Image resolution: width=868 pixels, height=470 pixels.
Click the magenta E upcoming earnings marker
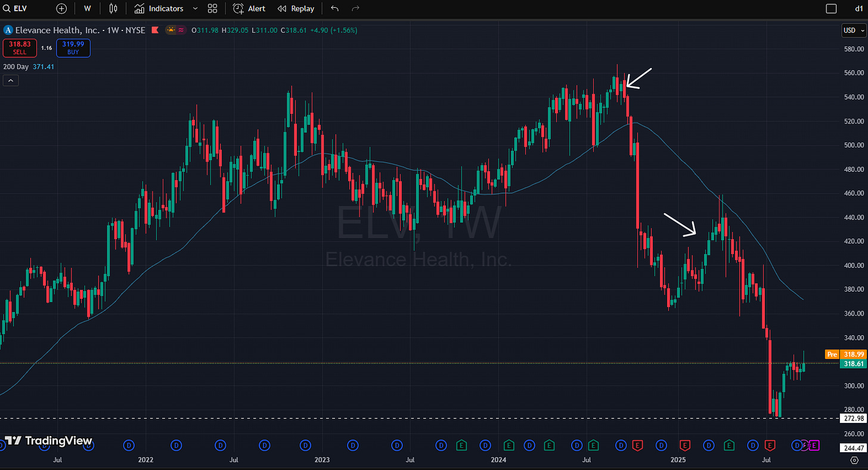[814, 445]
